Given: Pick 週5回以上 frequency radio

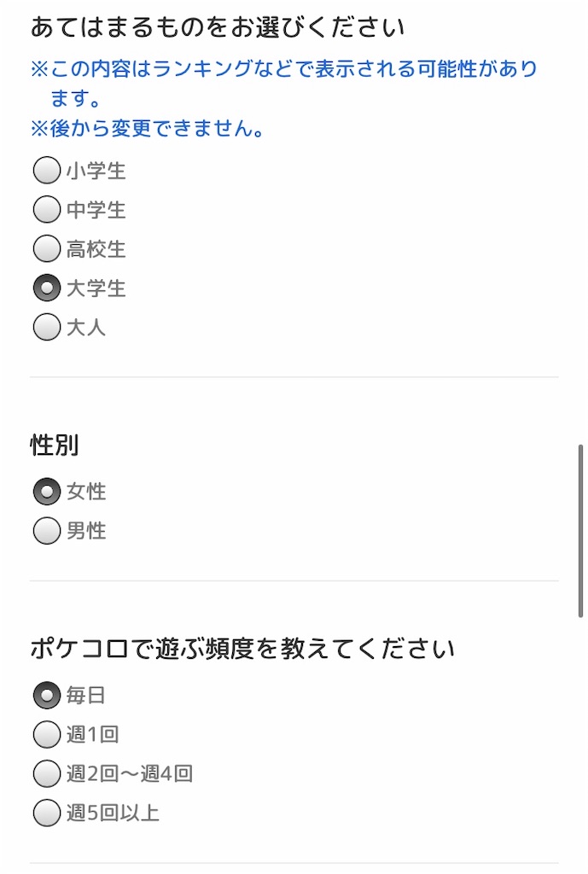Looking at the screenshot, I should pos(47,813).
